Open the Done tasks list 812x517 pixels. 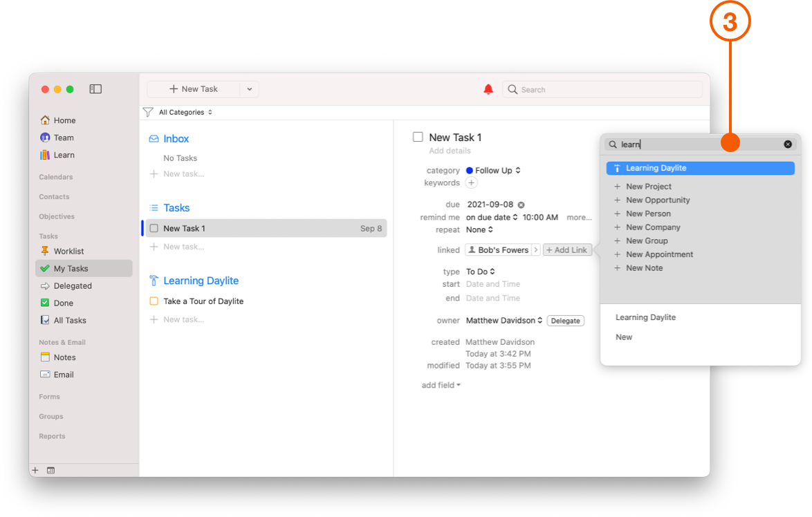[57, 303]
